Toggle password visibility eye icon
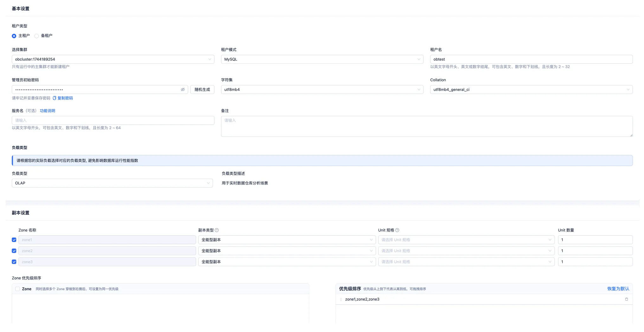Screen dimensions: 644x332 [183, 90]
